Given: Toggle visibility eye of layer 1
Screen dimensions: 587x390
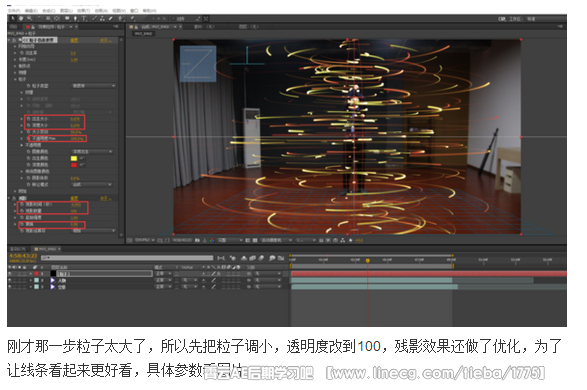Looking at the screenshot, I should point(10,274).
